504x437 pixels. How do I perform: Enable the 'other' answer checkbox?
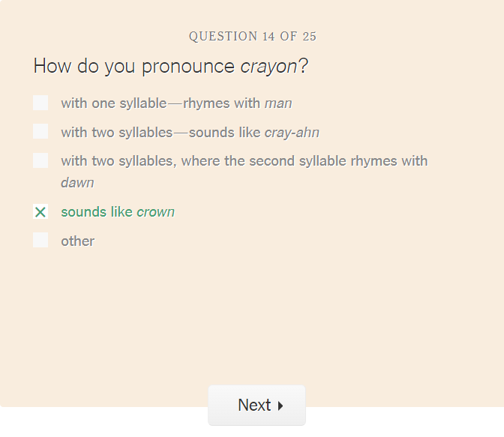click(40, 241)
